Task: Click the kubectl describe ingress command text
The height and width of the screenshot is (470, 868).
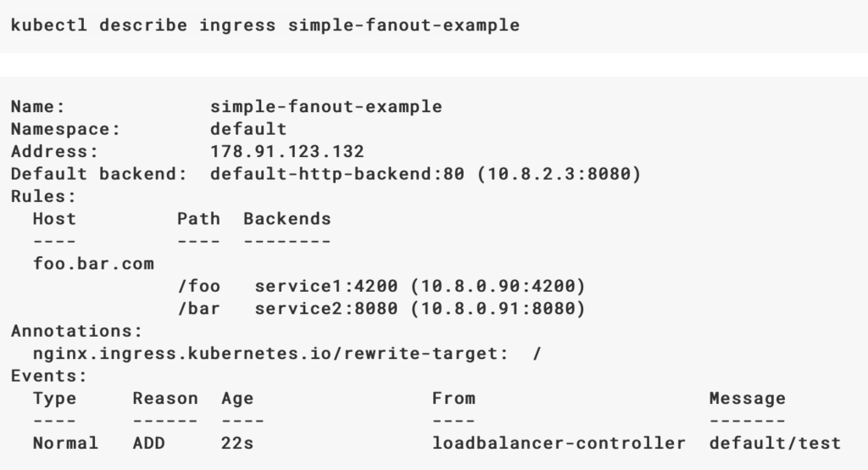Action: (x=265, y=25)
